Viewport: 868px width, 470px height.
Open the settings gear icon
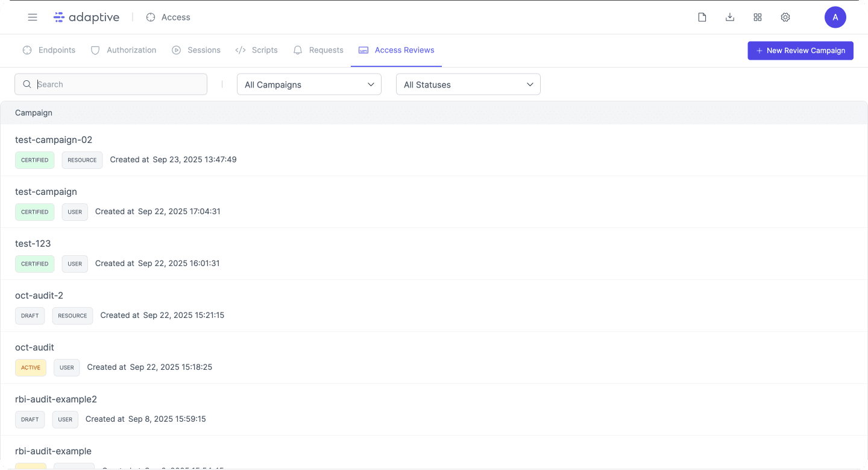pyautogui.click(x=785, y=17)
